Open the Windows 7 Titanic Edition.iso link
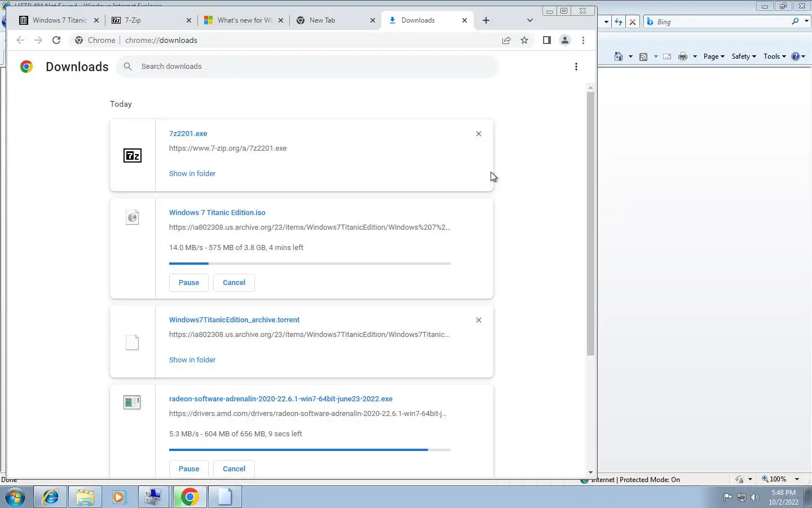812x508 pixels. point(217,213)
